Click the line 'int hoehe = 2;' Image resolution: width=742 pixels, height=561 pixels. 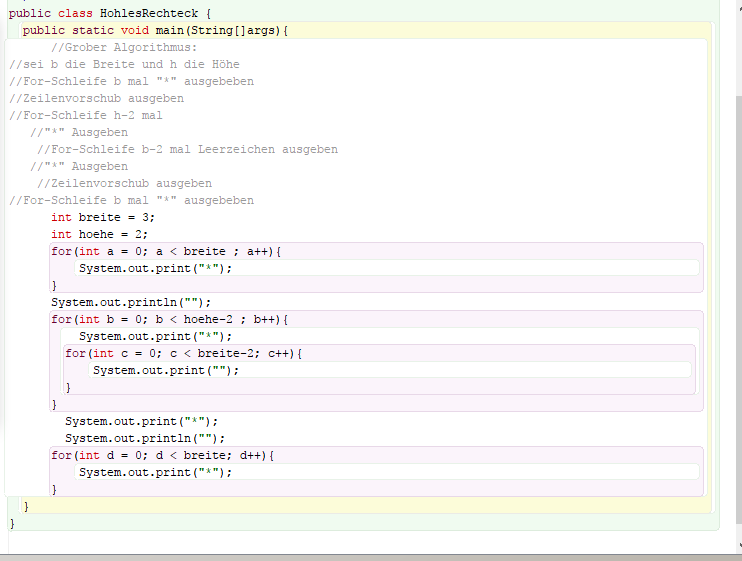click(x=99, y=235)
